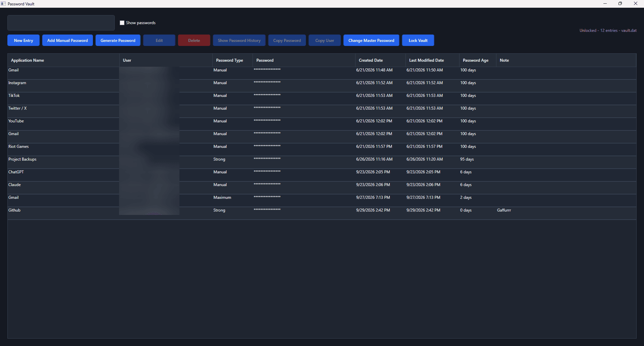
Task: Sort by the User column header
Action: (166, 60)
